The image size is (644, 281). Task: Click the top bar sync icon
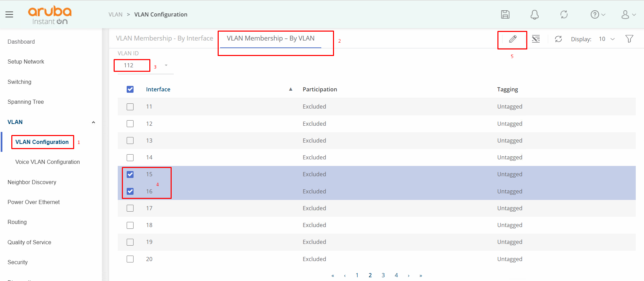point(564,14)
